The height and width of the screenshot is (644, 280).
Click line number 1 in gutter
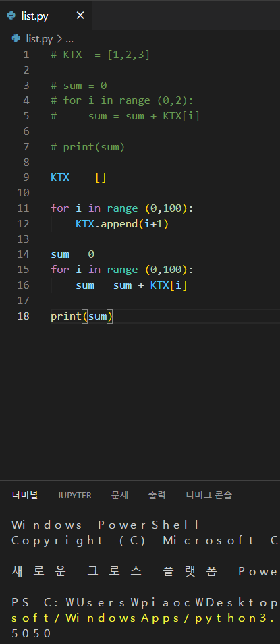(x=26, y=55)
